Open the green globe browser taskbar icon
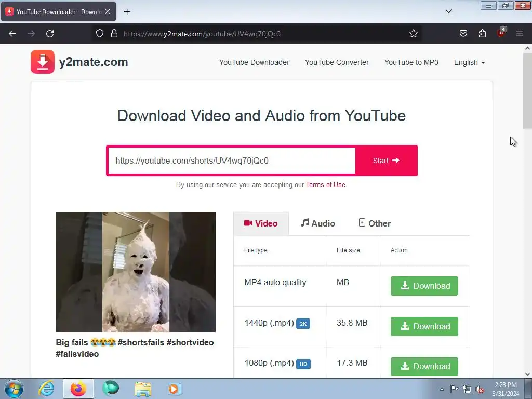532x399 pixels. 111,389
